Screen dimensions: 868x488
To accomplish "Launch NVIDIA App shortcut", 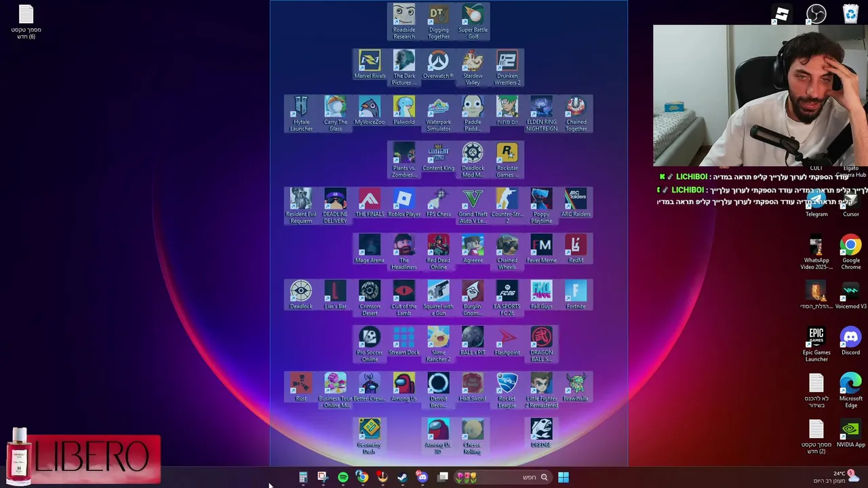I will tap(850, 433).
